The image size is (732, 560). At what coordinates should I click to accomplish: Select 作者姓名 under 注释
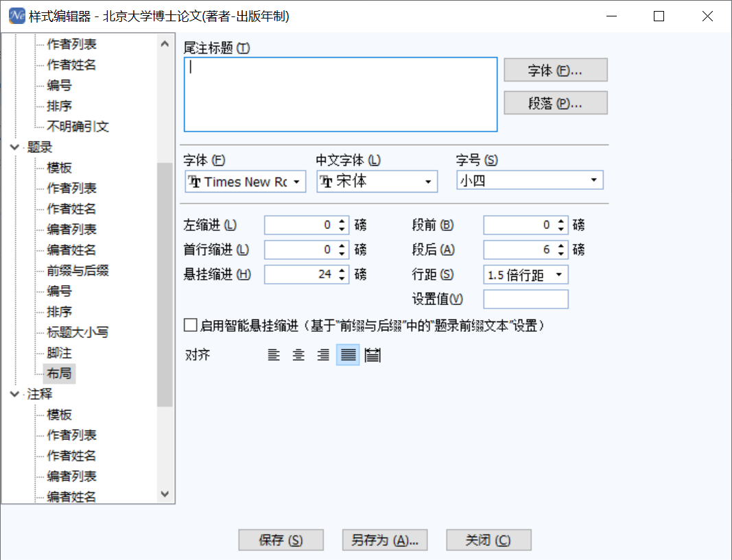(x=71, y=456)
